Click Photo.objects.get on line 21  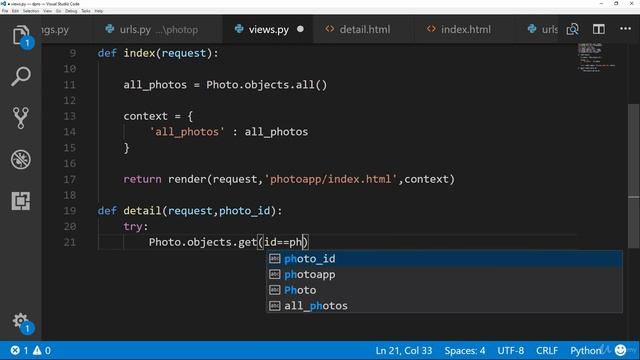[x=202, y=242]
